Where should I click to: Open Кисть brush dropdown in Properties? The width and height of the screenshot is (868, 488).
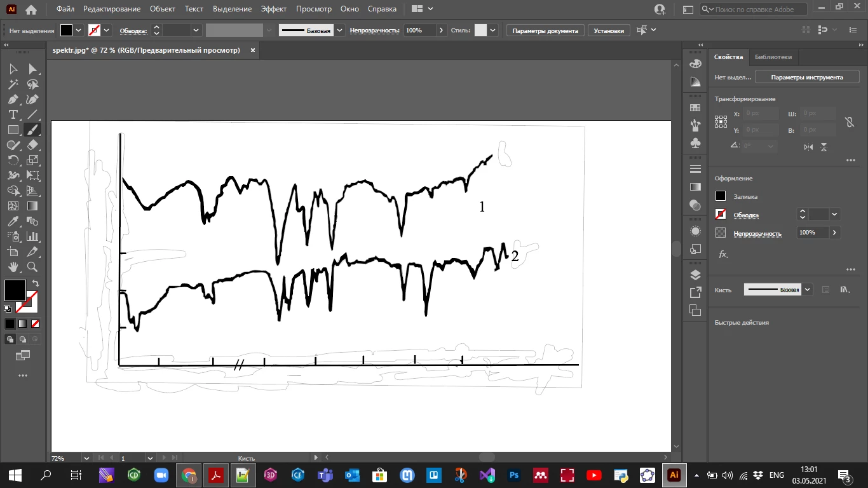click(x=808, y=290)
